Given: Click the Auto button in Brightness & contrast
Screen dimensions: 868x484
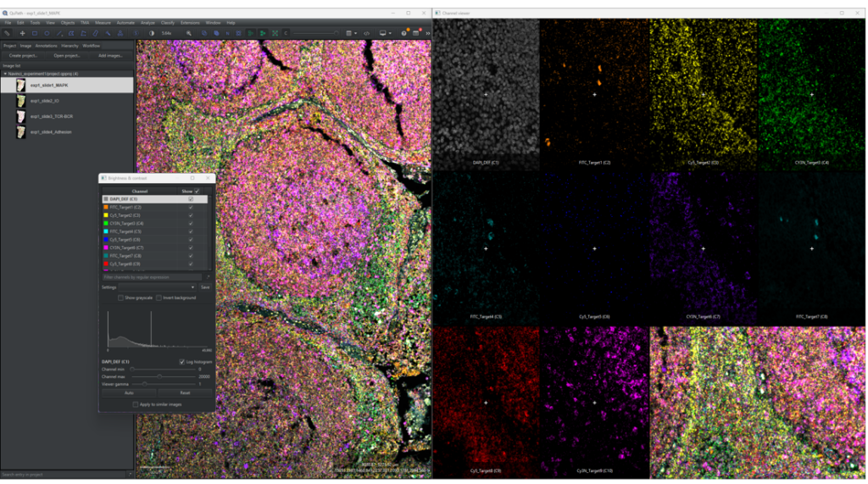Looking at the screenshot, I should click(129, 392).
